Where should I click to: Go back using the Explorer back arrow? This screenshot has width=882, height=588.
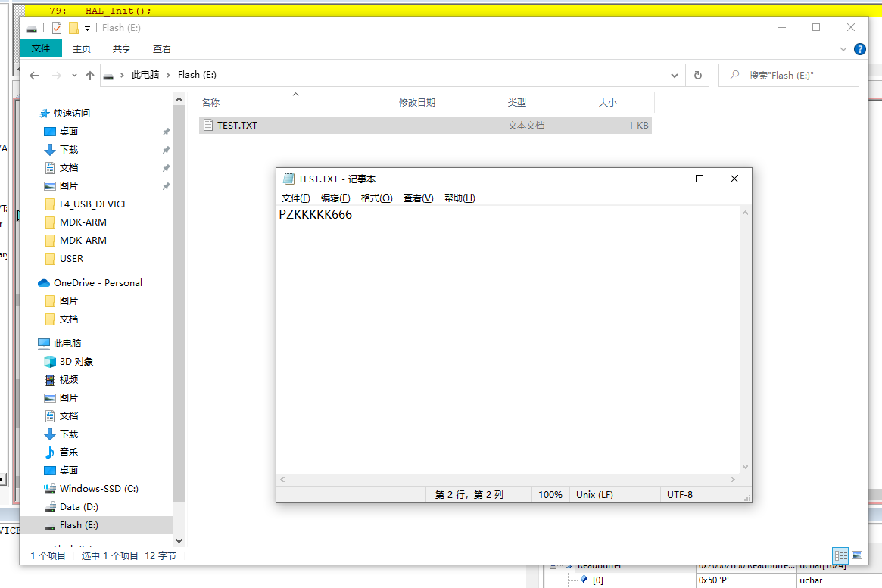(34, 76)
